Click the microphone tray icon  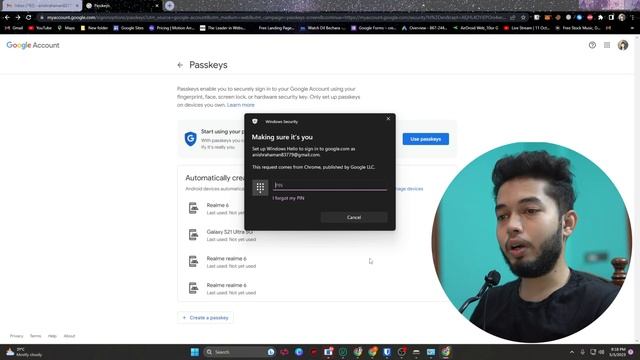pyautogui.click(x=583, y=352)
